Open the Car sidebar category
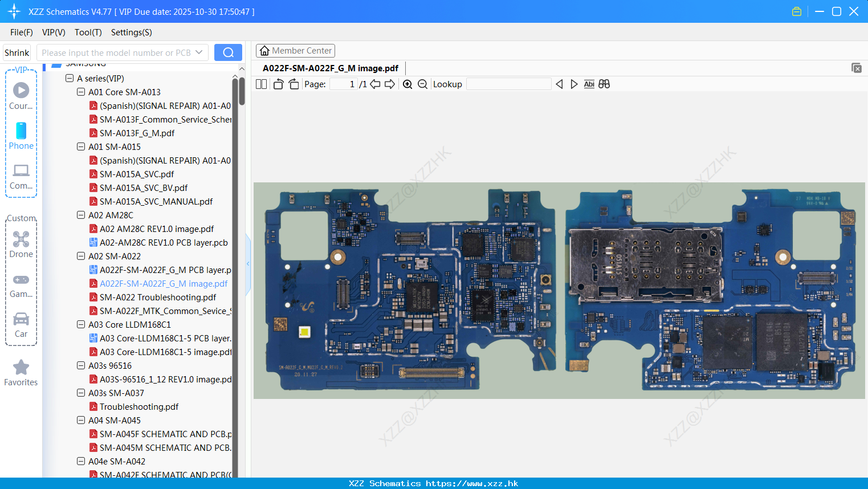Screen dimensions: 868x489 21,325
